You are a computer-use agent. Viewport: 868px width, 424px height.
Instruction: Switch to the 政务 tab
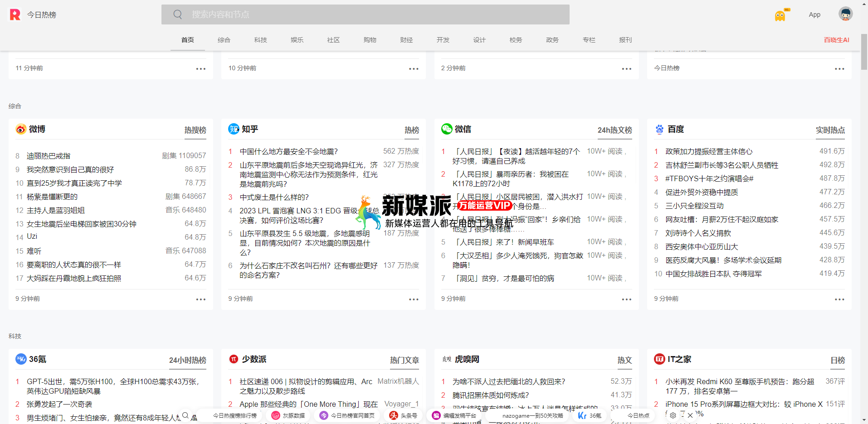[x=552, y=40]
